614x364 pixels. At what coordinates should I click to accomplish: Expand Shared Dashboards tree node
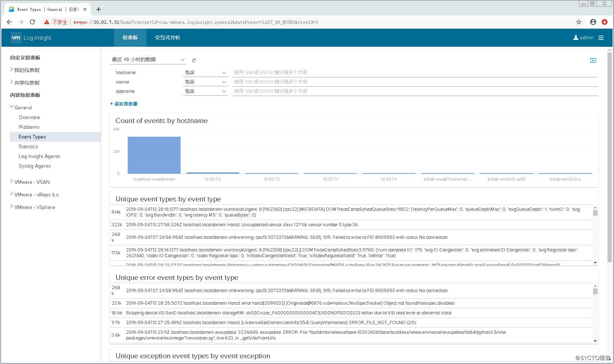[x=12, y=82]
